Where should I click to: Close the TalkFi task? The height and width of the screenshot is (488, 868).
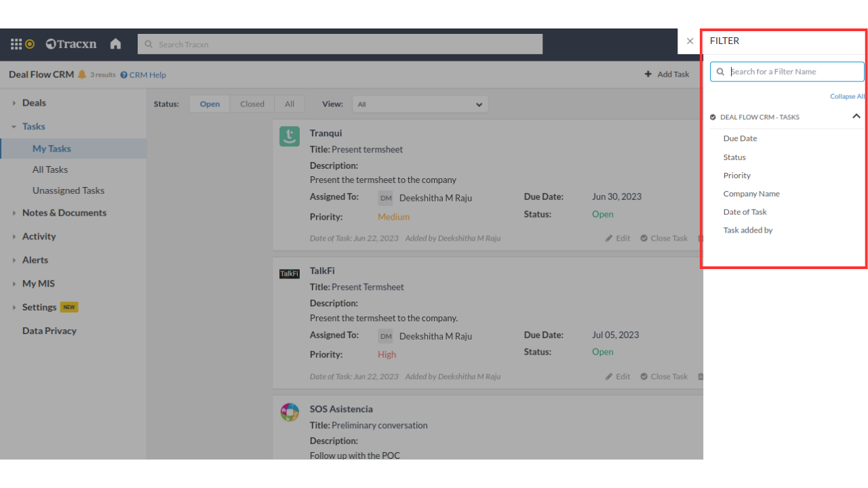click(x=664, y=377)
